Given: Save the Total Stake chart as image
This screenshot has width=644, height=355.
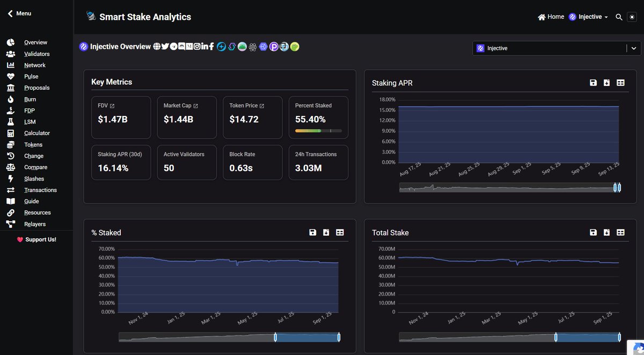Looking at the screenshot, I should click(x=593, y=233).
